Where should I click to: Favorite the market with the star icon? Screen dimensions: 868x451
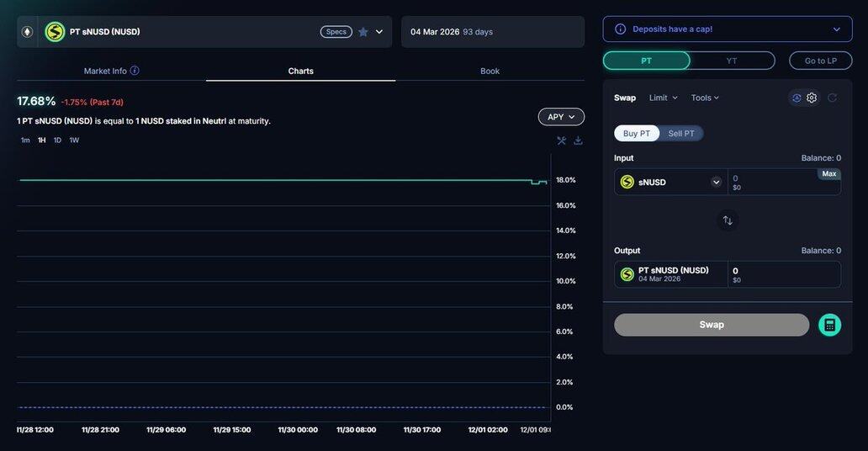coord(363,32)
